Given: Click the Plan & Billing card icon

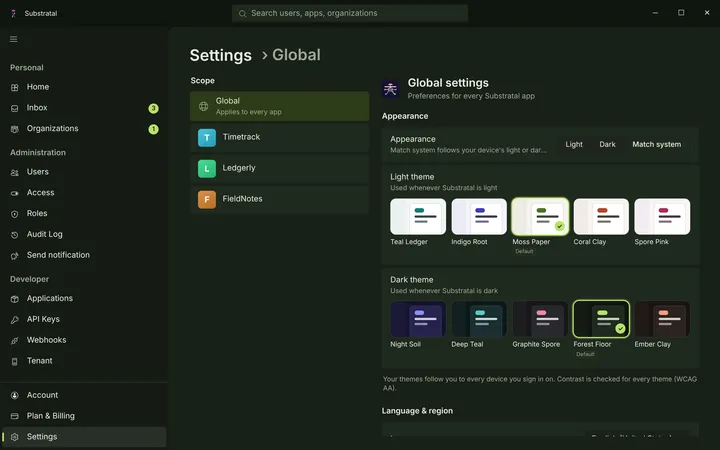Looking at the screenshot, I should (x=15, y=416).
